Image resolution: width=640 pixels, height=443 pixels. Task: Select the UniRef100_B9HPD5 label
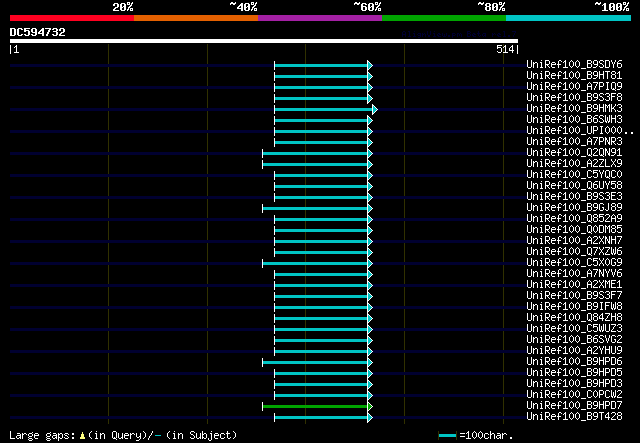pos(574,373)
